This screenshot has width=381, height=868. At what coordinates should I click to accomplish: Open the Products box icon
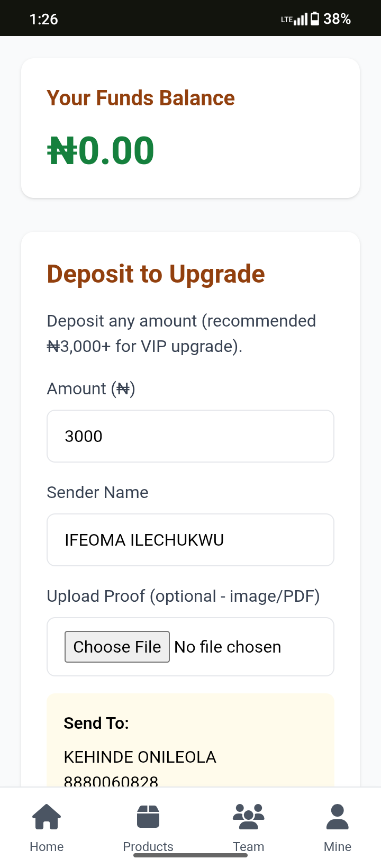[x=148, y=816]
